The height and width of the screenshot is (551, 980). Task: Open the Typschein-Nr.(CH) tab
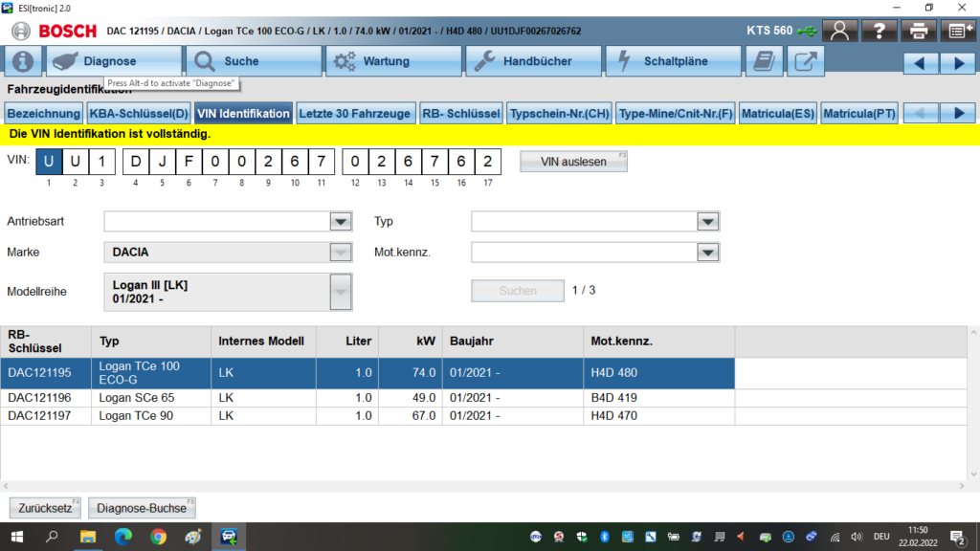pyautogui.click(x=559, y=114)
